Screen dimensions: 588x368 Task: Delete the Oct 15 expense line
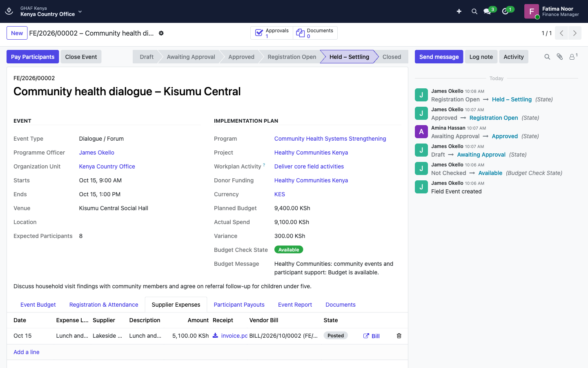pyautogui.click(x=399, y=336)
